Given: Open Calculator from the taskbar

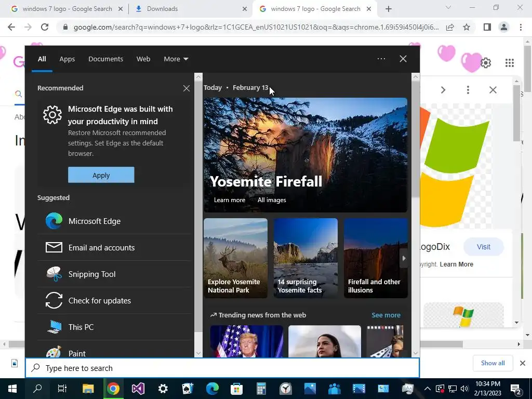Looking at the screenshot, I should tap(261, 389).
